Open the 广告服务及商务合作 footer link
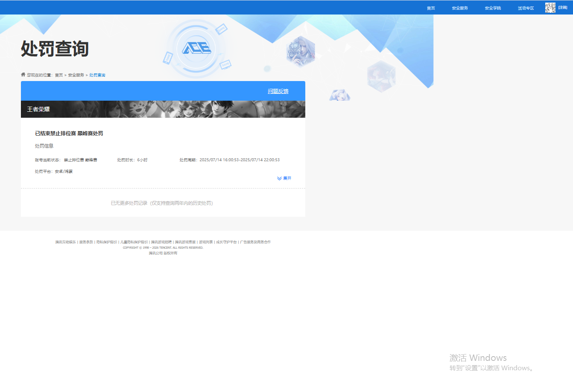 pos(255,242)
